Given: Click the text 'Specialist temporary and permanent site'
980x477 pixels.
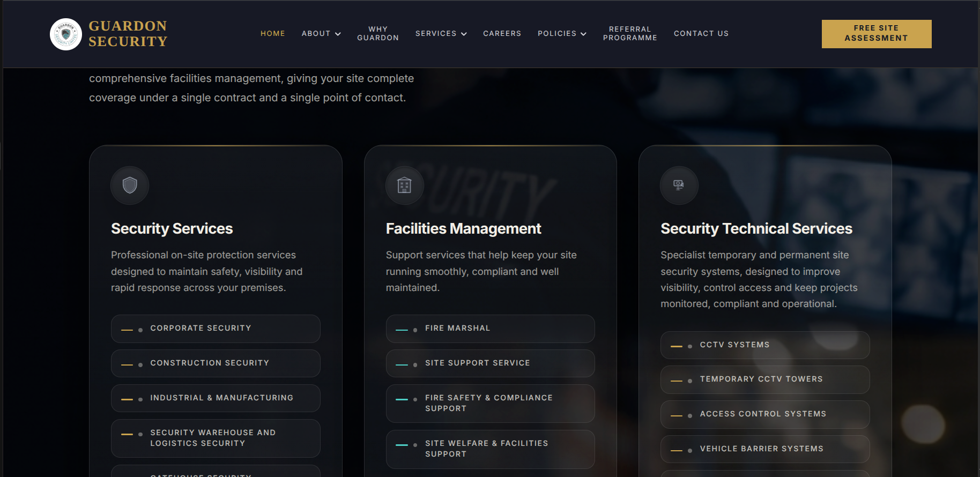Looking at the screenshot, I should point(755,255).
